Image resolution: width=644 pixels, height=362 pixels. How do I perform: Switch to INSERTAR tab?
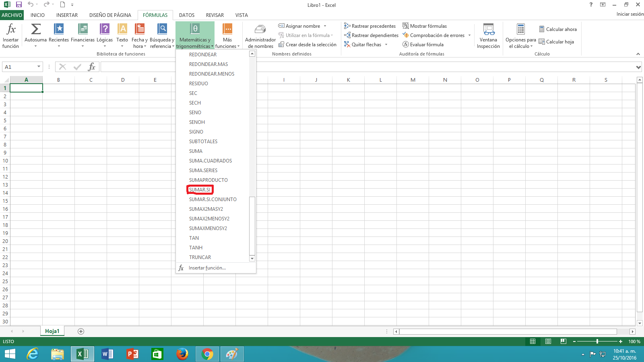click(67, 15)
